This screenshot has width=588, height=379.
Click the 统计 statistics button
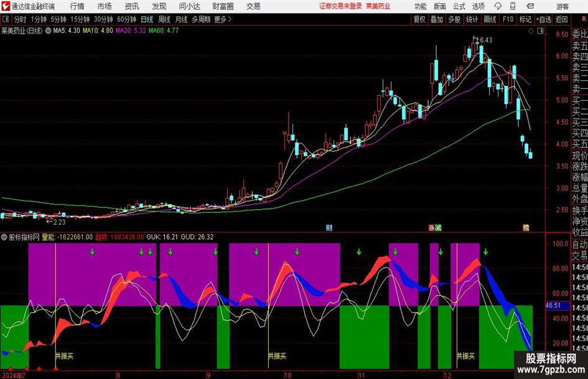click(472, 19)
